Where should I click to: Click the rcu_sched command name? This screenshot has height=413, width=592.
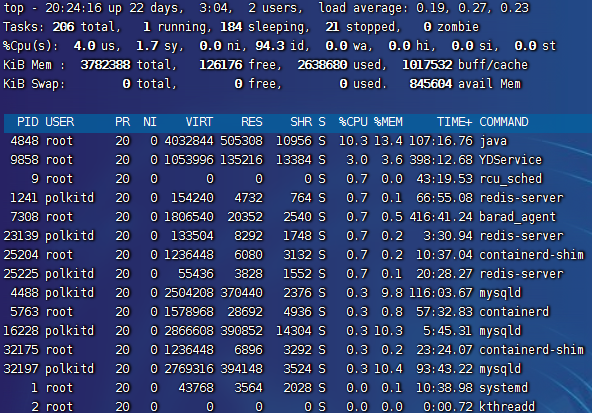pos(510,179)
